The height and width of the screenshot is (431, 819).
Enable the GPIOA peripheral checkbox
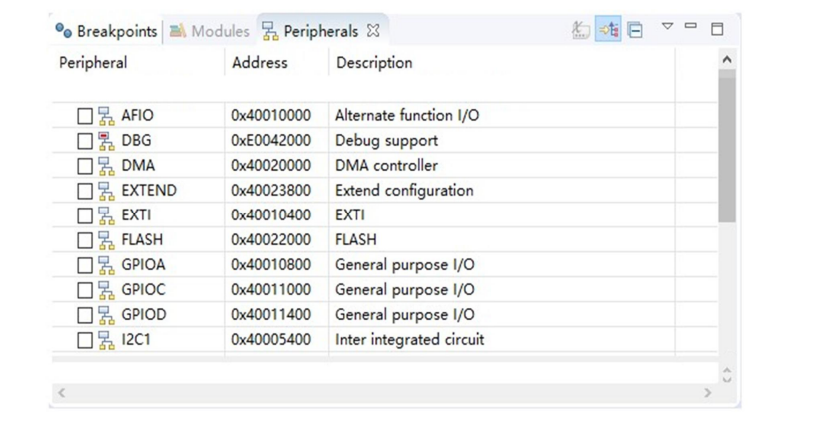click(x=85, y=265)
